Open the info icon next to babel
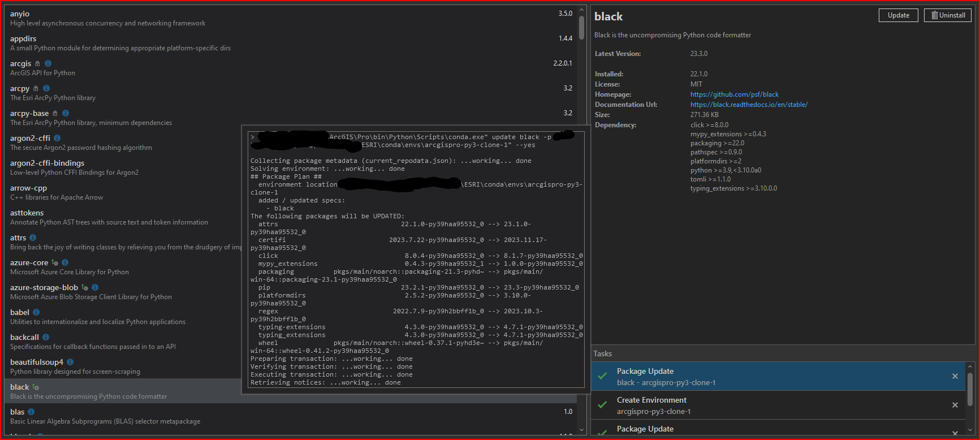 pyautogui.click(x=36, y=312)
